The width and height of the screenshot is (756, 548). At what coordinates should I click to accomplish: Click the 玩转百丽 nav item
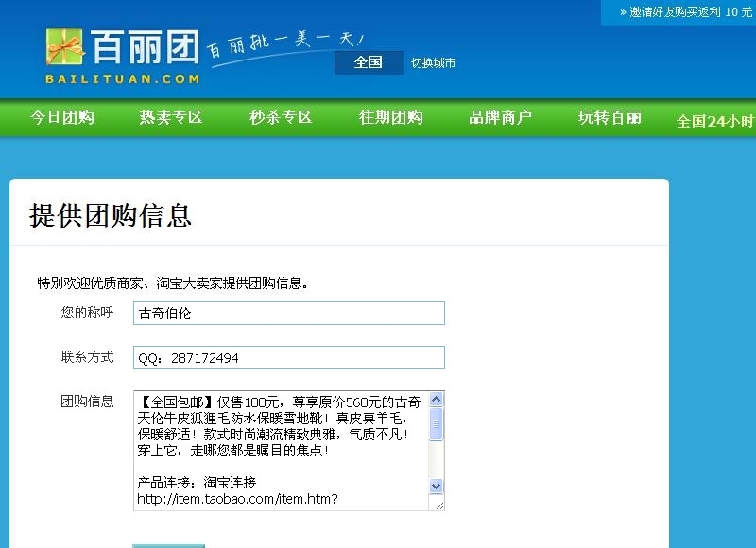point(608,116)
